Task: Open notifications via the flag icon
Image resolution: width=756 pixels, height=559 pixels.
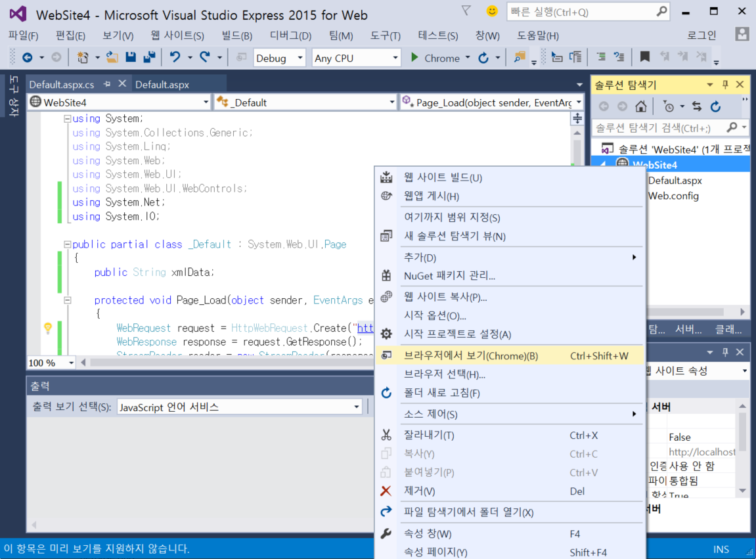Action: tap(466, 11)
